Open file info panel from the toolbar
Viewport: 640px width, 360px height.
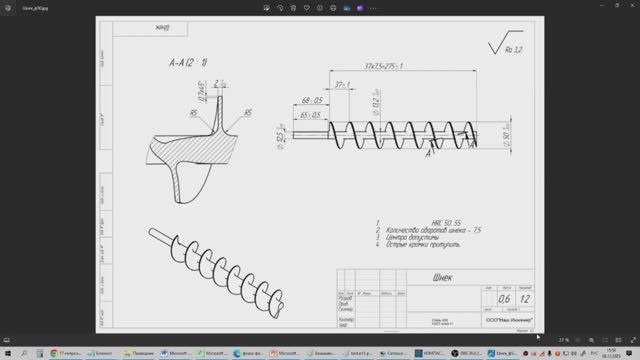coord(320,8)
